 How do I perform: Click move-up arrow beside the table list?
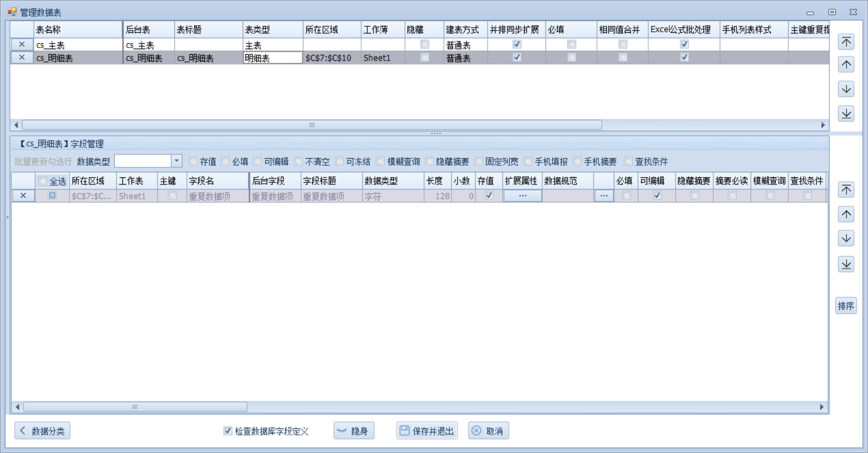(x=846, y=65)
